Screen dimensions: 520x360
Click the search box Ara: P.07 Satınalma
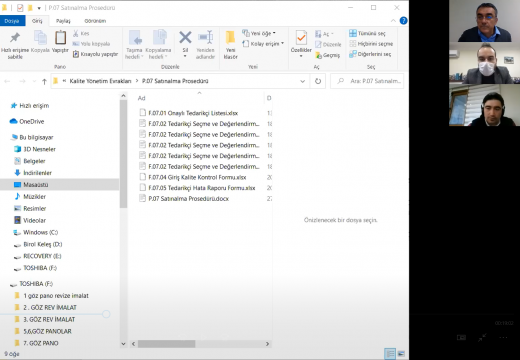pyautogui.click(x=367, y=81)
